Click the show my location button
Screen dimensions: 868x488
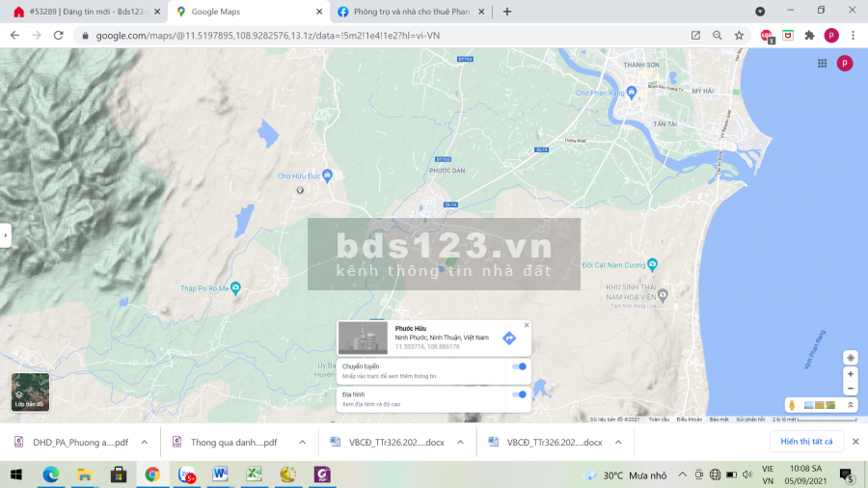[x=851, y=358]
